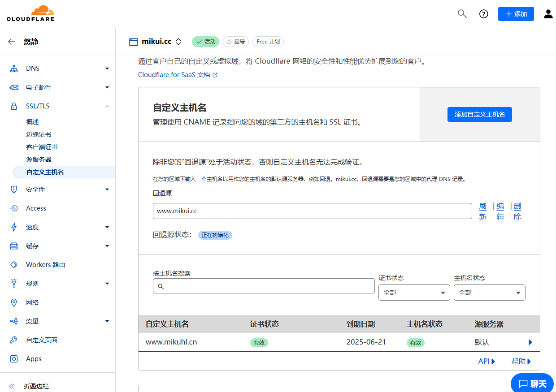
Task: Click the Apps icon in sidebar
Action: (x=14, y=359)
